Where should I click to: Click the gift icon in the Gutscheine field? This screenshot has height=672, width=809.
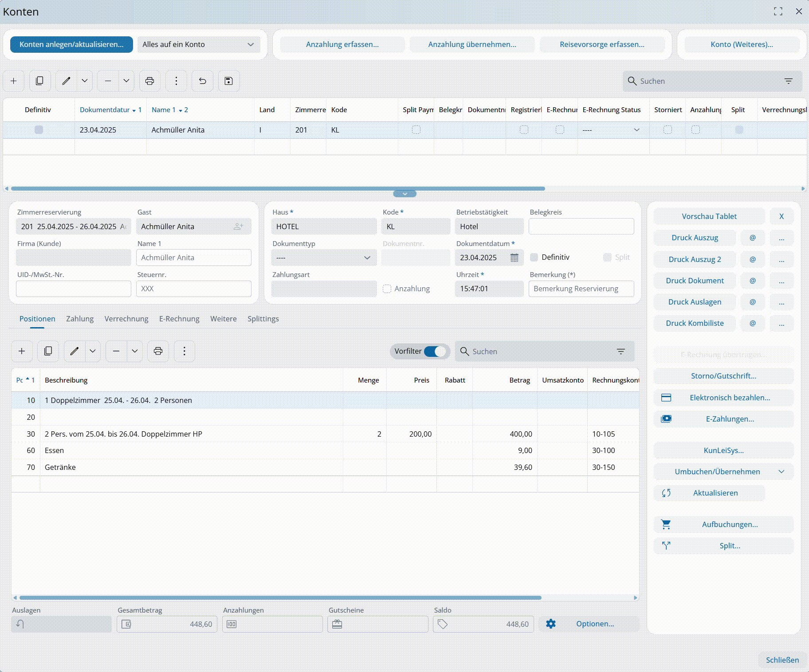tap(337, 624)
